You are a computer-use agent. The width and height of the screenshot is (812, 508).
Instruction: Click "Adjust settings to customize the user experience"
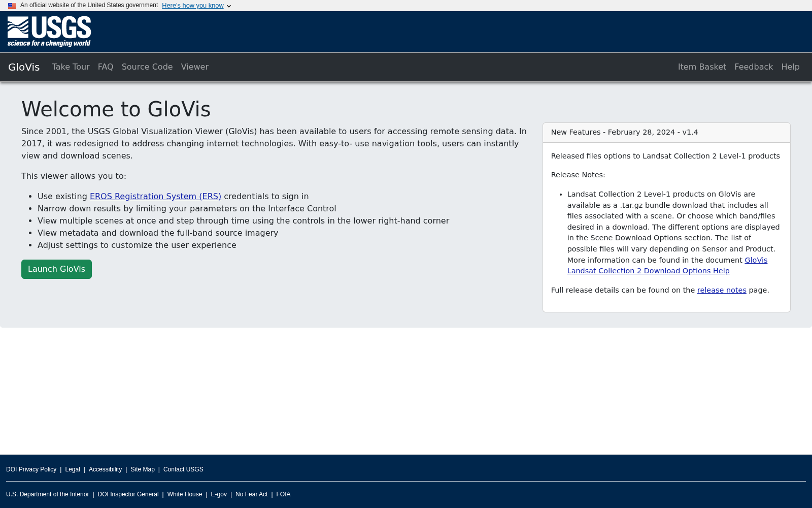tap(137, 245)
